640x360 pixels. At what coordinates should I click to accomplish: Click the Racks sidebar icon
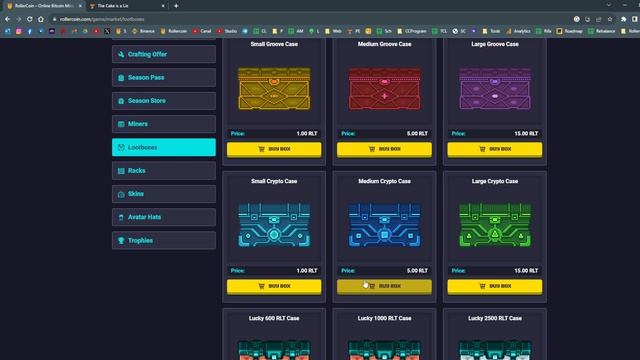pos(121,171)
